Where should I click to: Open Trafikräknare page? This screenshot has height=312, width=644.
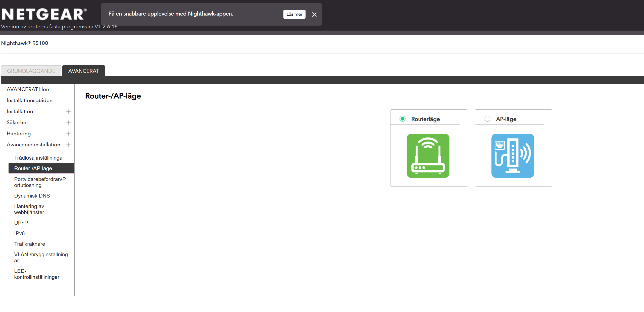click(30, 244)
